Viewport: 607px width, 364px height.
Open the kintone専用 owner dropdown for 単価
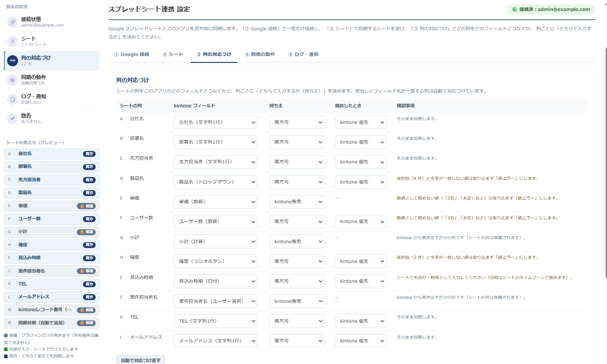click(x=297, y=202)
